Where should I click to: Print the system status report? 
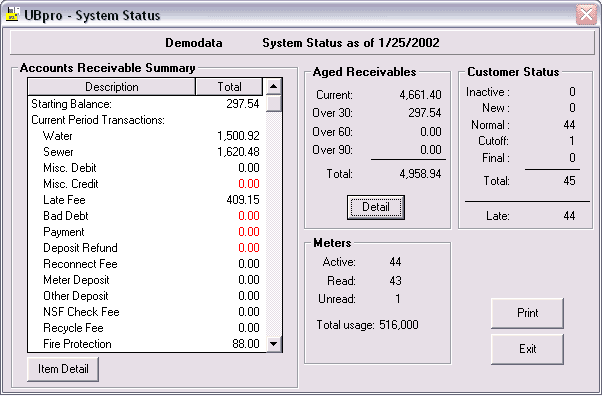[x=528, y=313]
